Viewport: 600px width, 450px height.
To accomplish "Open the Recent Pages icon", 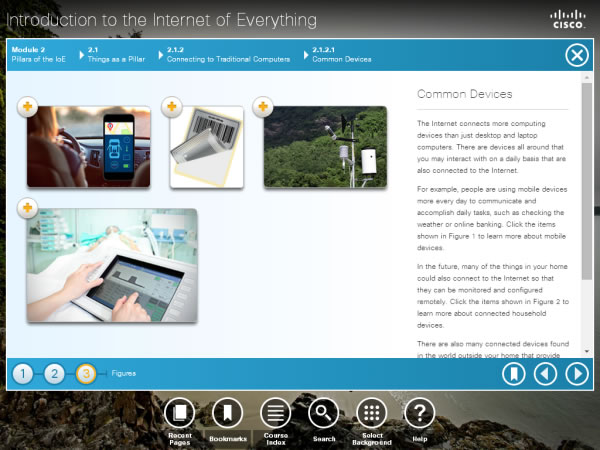I will click(180, 412).
